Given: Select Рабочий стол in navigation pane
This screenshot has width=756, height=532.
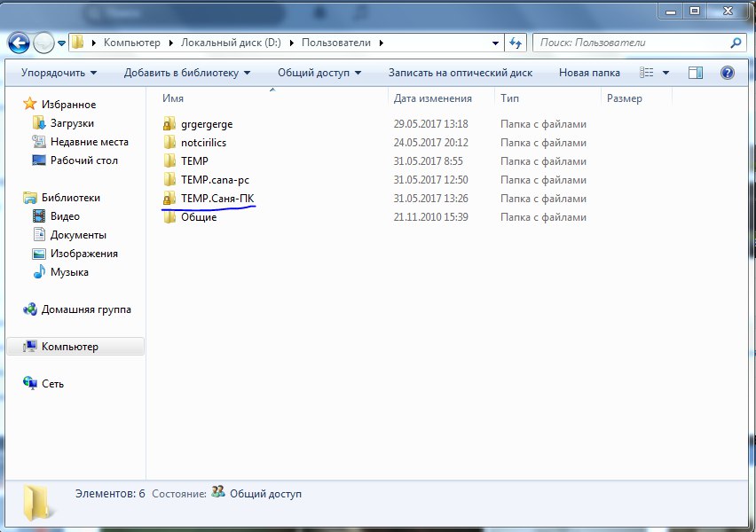Looking at the screenshot, I should point(83,160).
